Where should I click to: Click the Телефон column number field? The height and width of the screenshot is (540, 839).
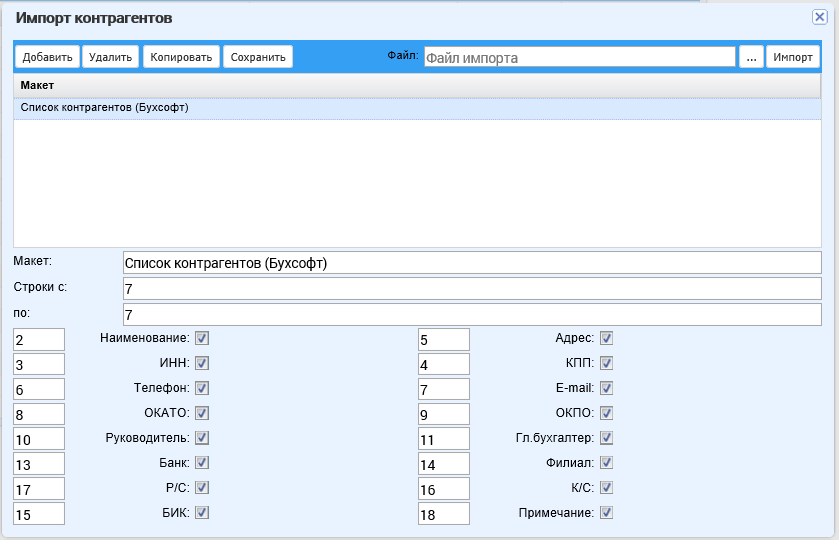point(39,389)
